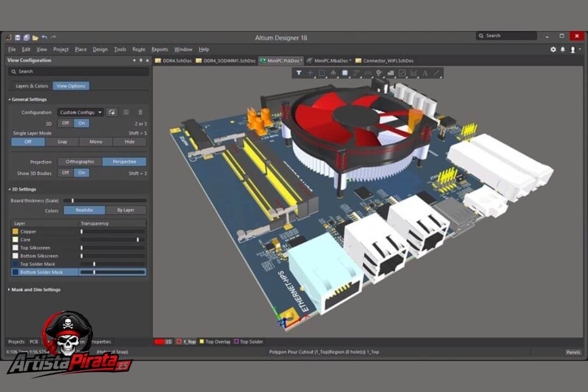This screenshot has height=392, width=588.
Task: Select the Filter funnel tool in the active bar
Action: (299, 73)
